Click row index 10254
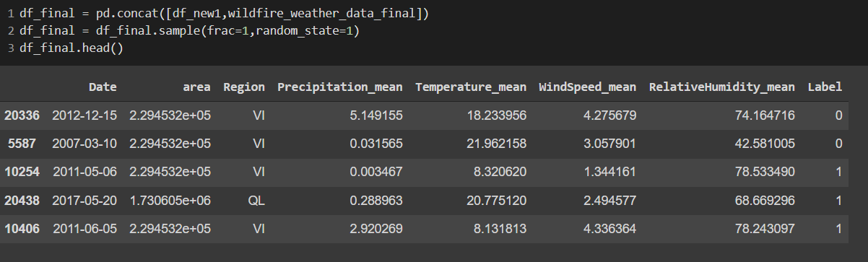The width and height of the screenshot is (868, 262). click(22, 173)
